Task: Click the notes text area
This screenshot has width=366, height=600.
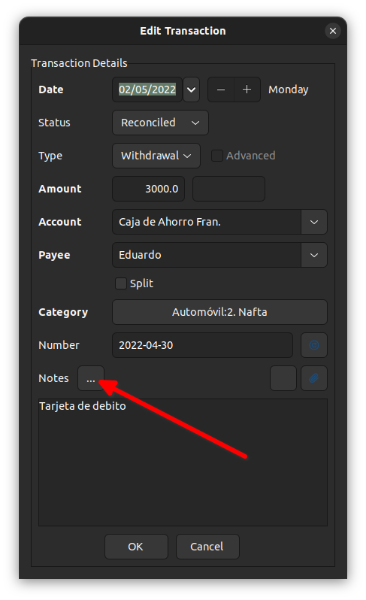Action: pyautogui.click(x=183, y=462)
